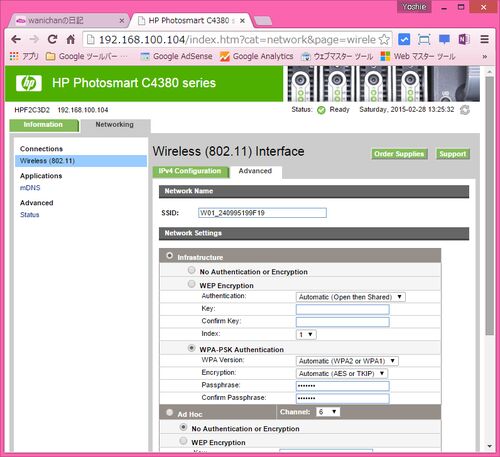The width and height of the screenshot is (500, 457).
Task: Open the browser home page icon
Action: pos(70,40)
